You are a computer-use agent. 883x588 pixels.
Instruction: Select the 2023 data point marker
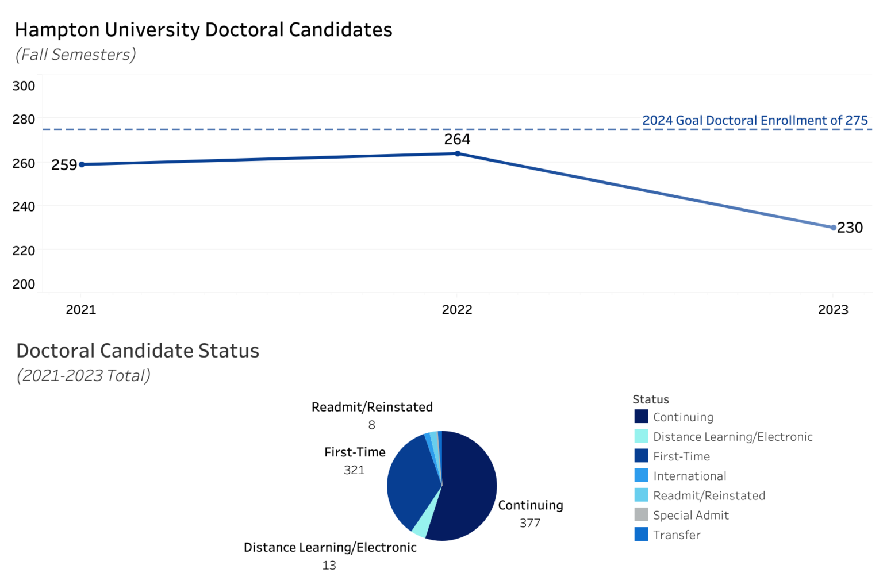click(834, 228)
